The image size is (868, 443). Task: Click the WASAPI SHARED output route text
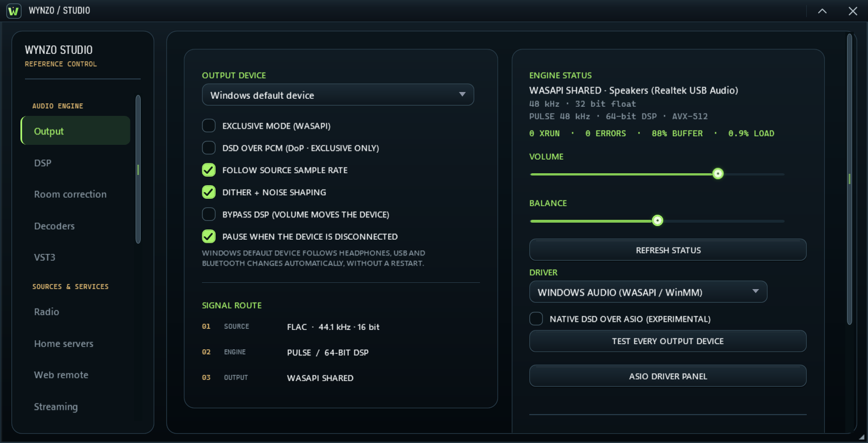[320, 378]
